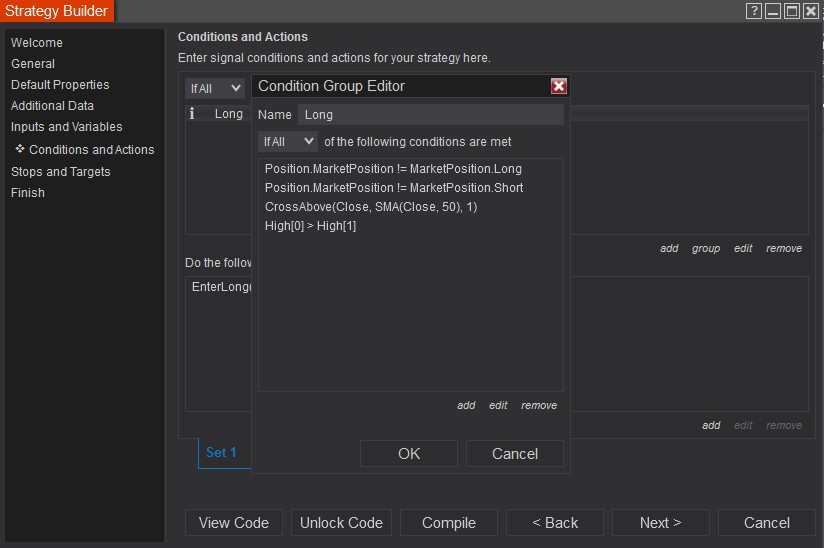Screen dimensions: 824x548
Task: Click the View Code button
Action: [x=234, y=523]
